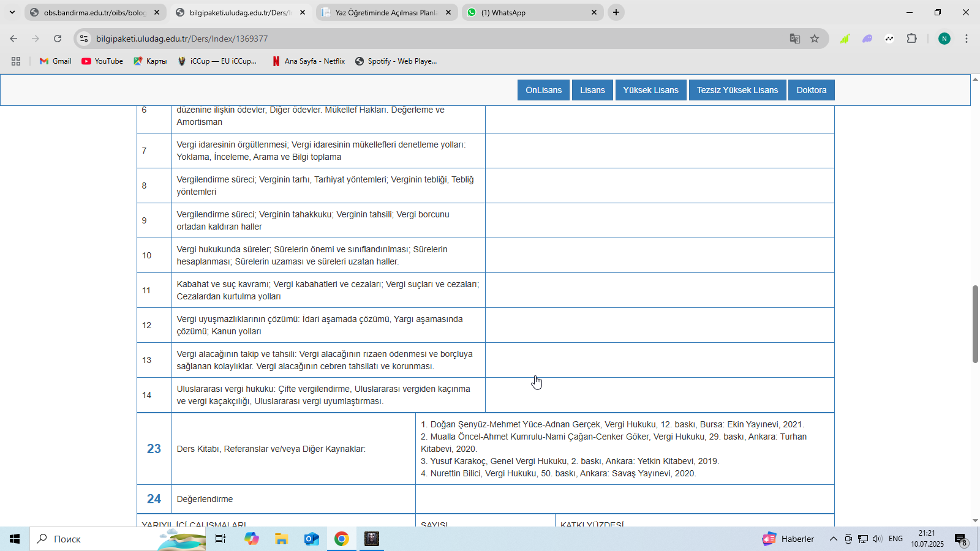
Task: Click the Tezsiz Yüksek Lisans button
Action: [737, 90]
